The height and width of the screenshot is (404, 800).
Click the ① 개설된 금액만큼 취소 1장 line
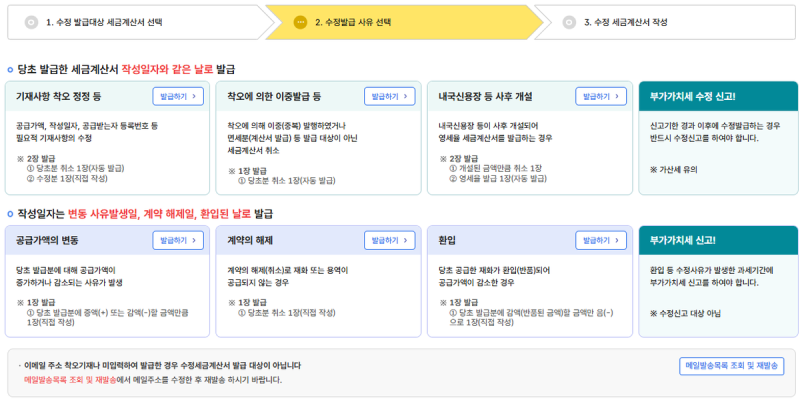point(495,168)
